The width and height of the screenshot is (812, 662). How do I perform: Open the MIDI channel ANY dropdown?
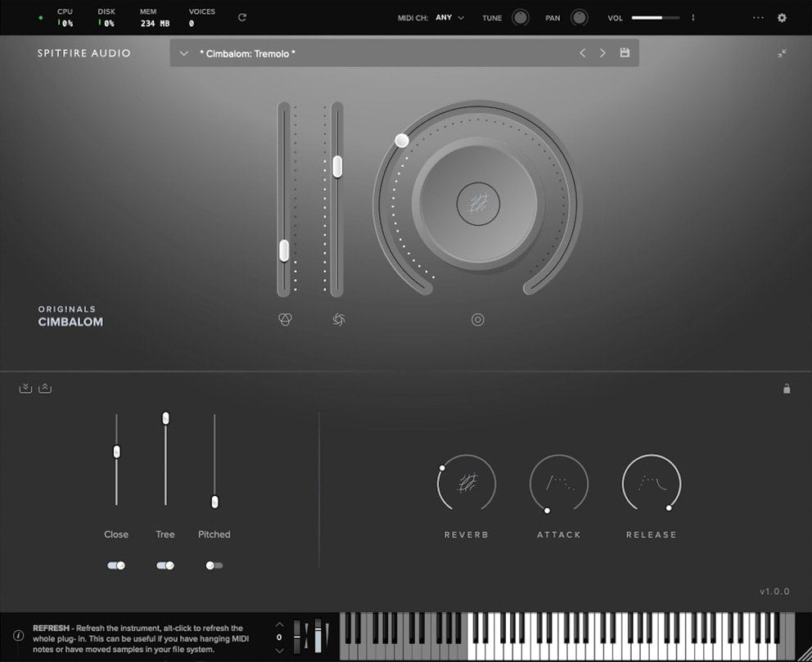click(x=449, y=17)
